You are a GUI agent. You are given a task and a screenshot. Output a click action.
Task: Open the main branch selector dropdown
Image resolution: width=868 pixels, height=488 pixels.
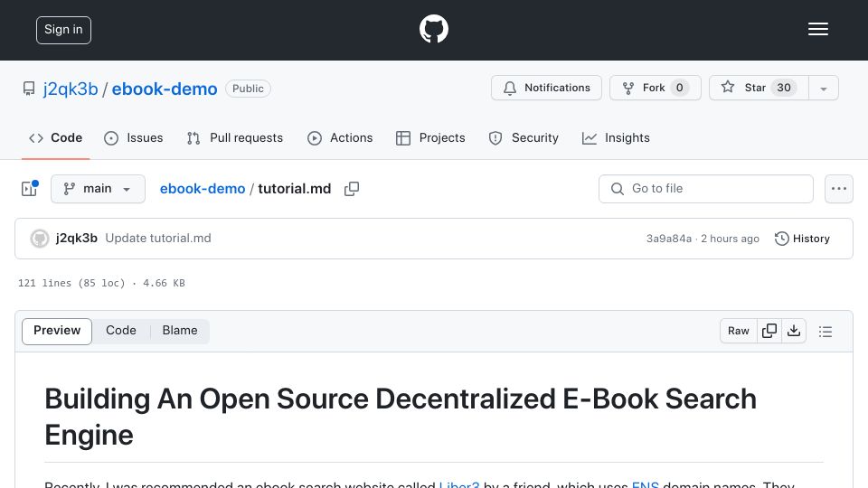tap(98, 189)
